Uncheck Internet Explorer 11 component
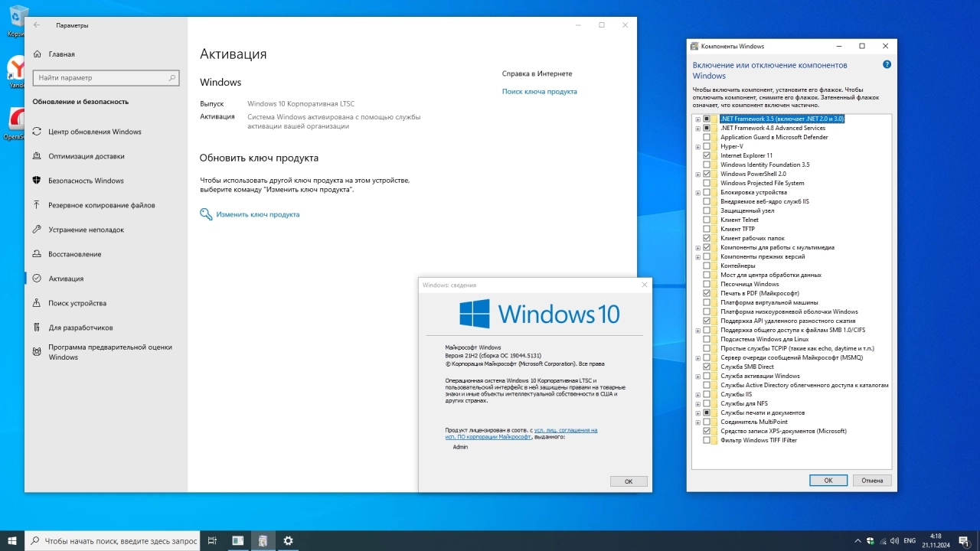Screen dimensions: 980x551 pos(707,155)
